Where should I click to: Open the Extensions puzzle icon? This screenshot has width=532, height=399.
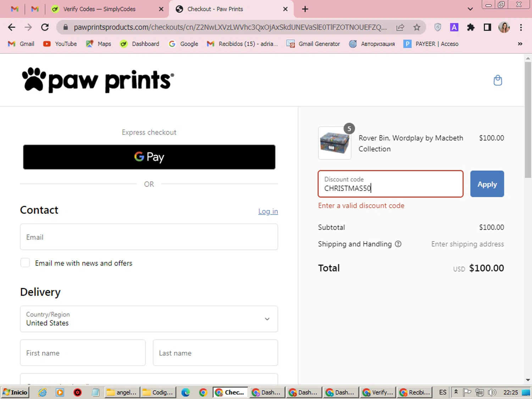click(471, 27)
